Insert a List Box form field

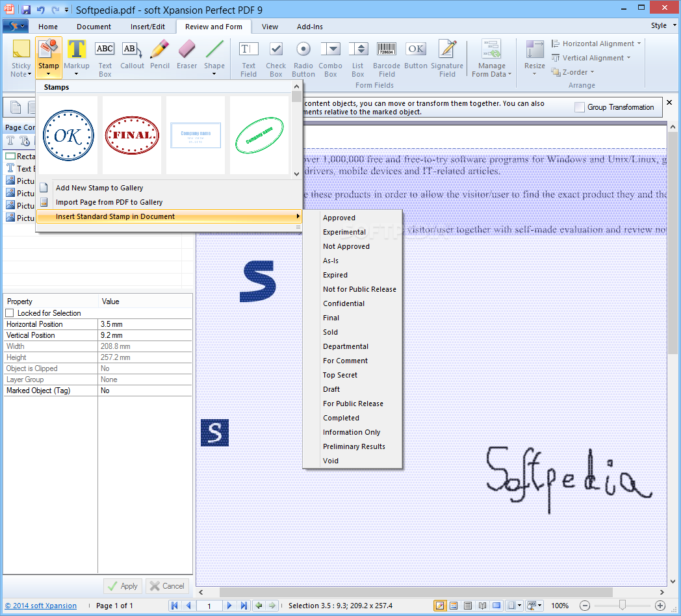(358, 58)
